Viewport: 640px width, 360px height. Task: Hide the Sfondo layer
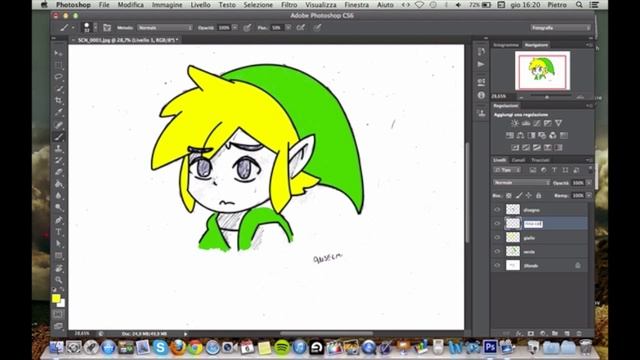[x=497, y=265]
